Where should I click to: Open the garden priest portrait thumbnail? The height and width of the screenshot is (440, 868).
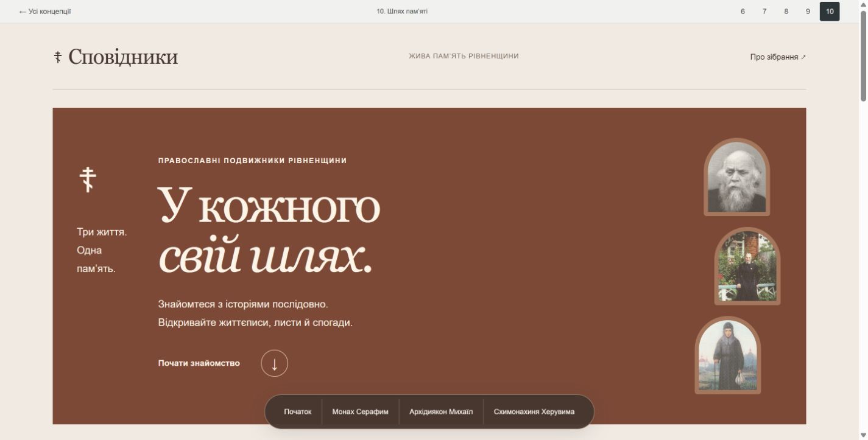click(x=747, y=266)
